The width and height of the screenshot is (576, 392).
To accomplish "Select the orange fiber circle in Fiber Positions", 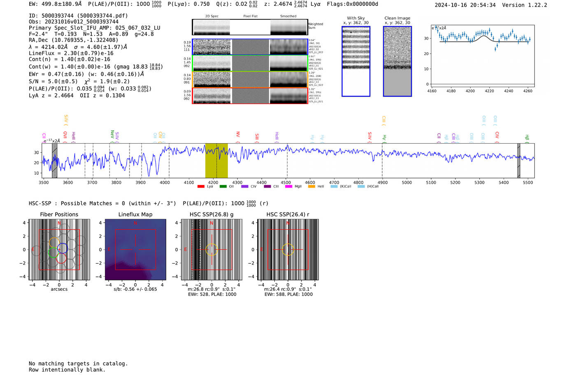I will (x=54, y=243).
